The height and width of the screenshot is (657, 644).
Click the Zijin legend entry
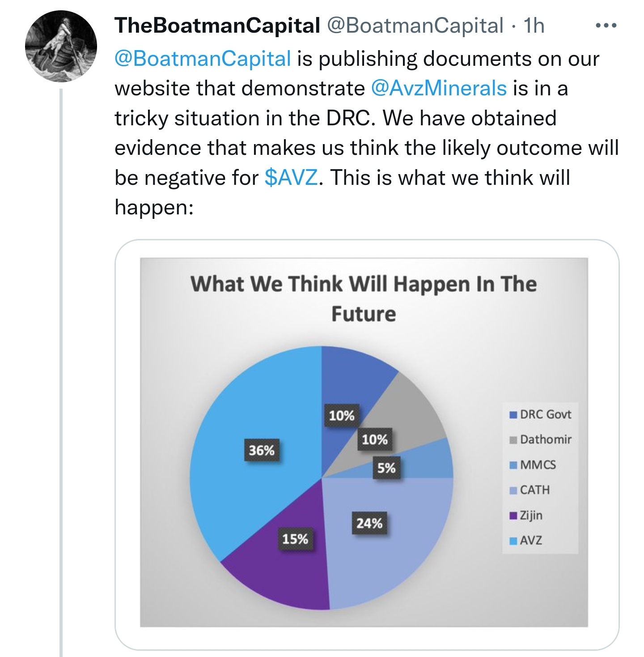click(x=526, y=515)
